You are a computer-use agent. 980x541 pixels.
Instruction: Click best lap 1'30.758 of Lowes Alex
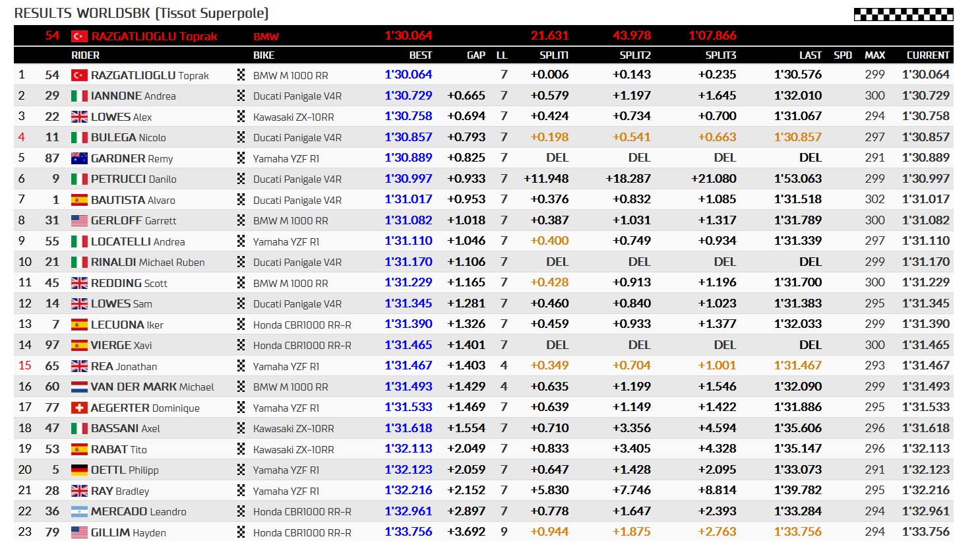coord(408,116)
